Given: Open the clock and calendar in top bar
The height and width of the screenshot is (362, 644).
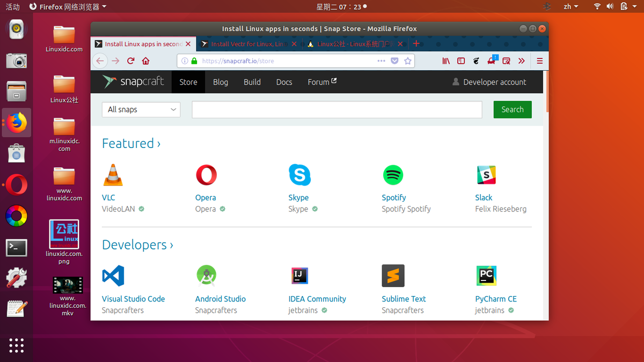Looking at the screenshot, I should (x=342, y=6).
